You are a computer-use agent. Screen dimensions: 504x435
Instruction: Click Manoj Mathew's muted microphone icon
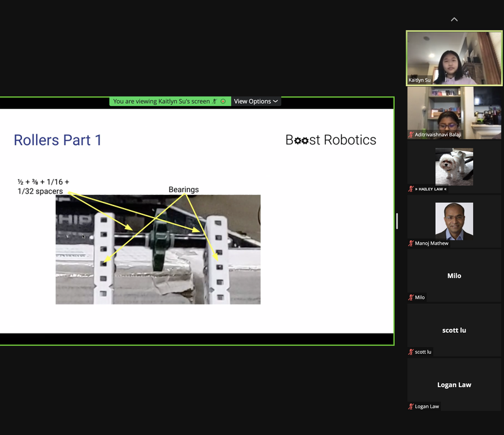409,243
